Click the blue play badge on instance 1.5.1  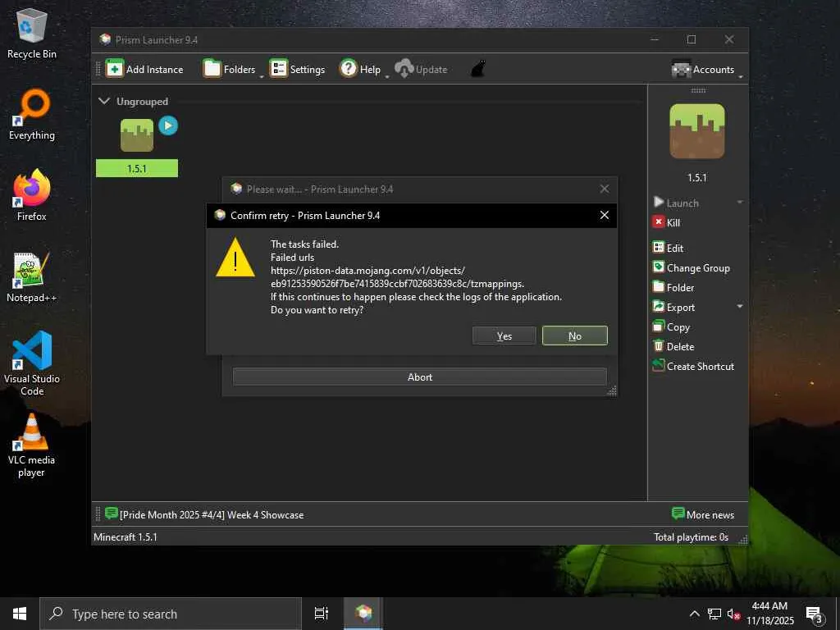(168, 126)
